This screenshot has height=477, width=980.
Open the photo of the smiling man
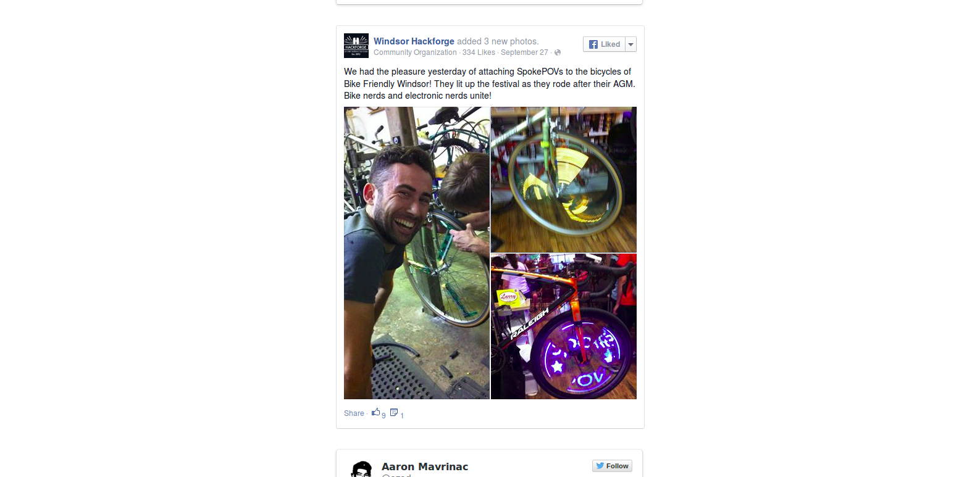pyautogui.click(x=417, y=253)
